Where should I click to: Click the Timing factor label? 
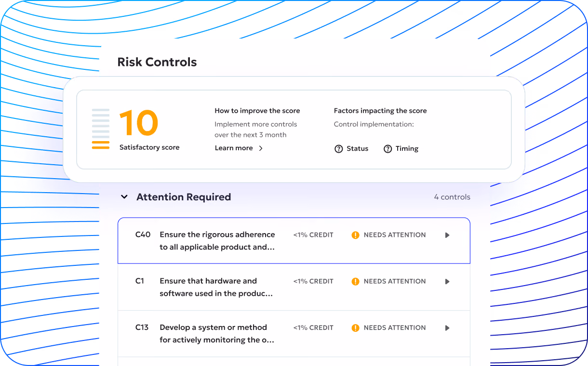pyautogui.click(x=407, y=149)
